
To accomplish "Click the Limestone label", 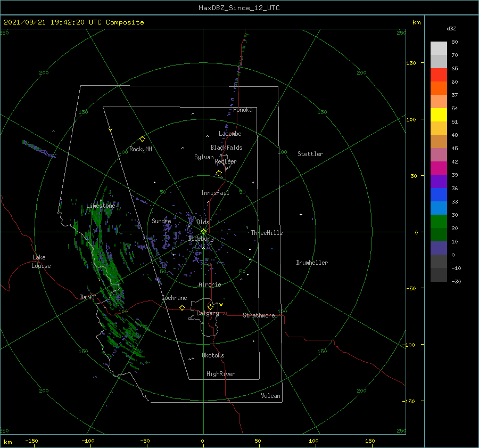I will pyautogui.click(x=101, y=206).
